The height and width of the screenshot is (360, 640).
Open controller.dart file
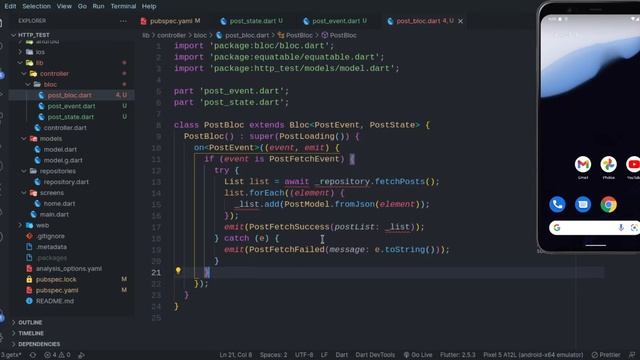click(x=65, y=128)
